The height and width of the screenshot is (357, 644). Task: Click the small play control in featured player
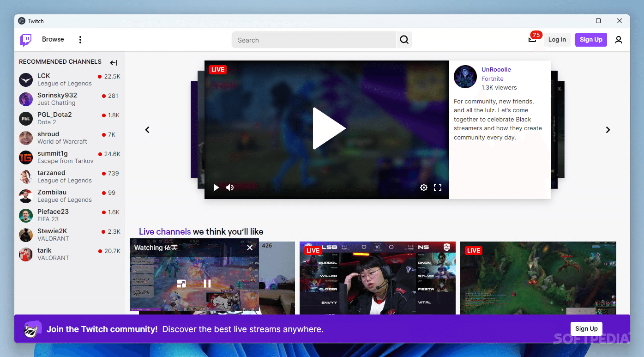click(216, 187)
